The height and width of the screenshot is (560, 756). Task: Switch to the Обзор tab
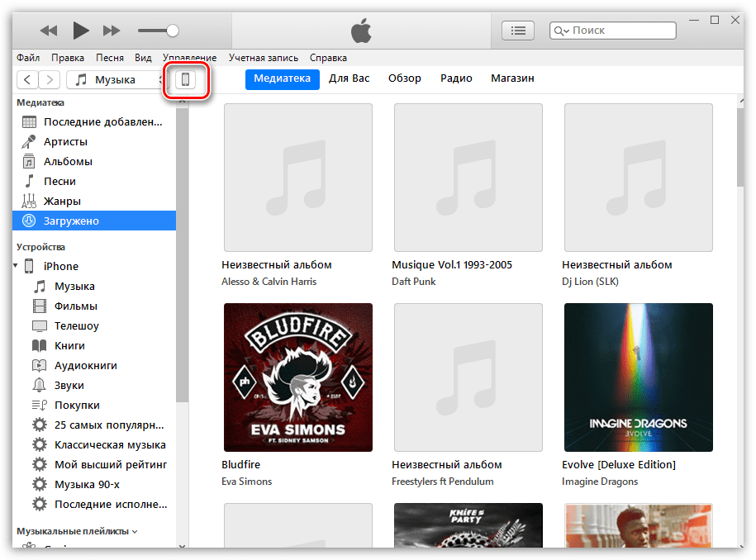tap(405, 78)
